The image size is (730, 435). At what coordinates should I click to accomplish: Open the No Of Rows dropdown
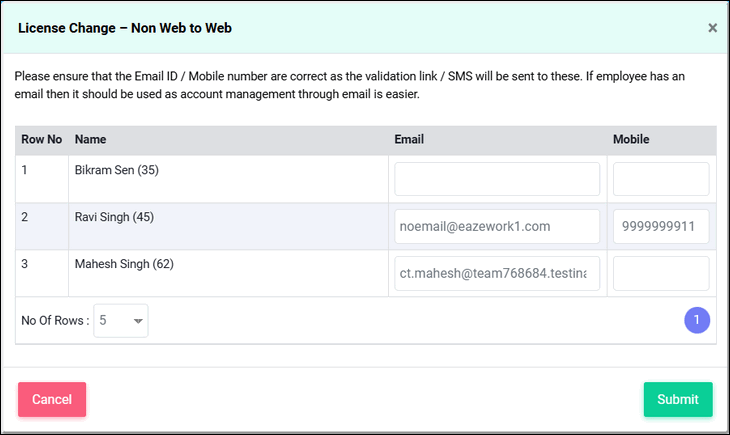click(121, 320)
